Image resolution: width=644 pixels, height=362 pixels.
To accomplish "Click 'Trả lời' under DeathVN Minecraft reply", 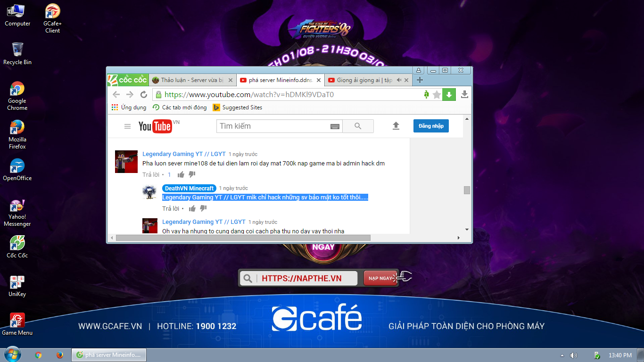I will click(171, 208).
